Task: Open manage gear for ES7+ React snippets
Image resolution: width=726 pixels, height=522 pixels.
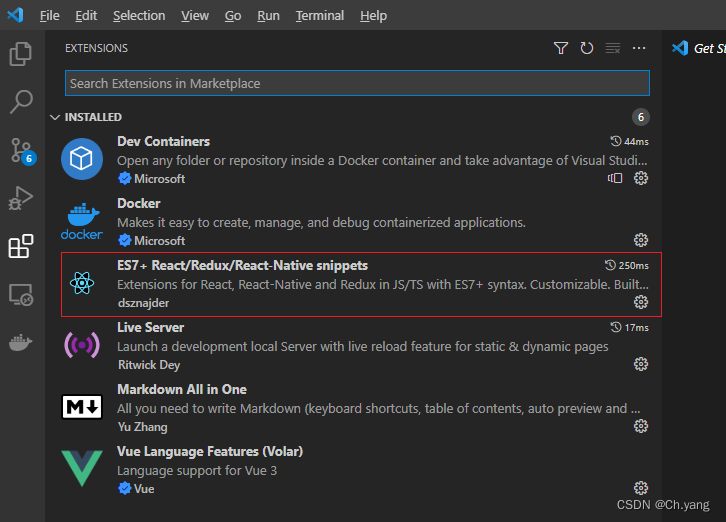Action: tap(641, 302)
